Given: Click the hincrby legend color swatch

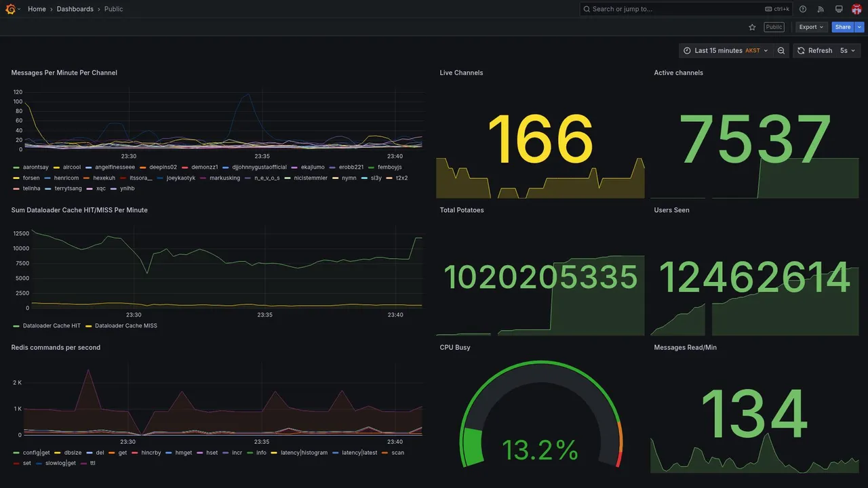Looking at the screenshot, I should (135, 453).
